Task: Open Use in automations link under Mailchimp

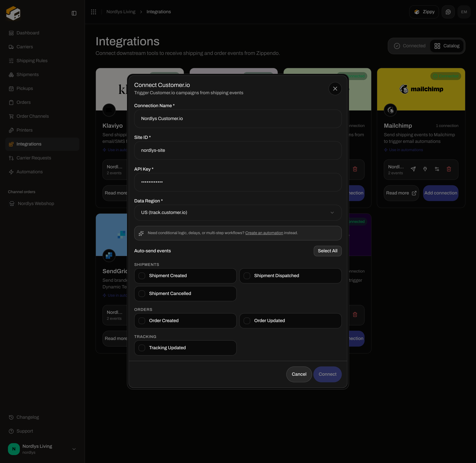Action: coord(403,150)
